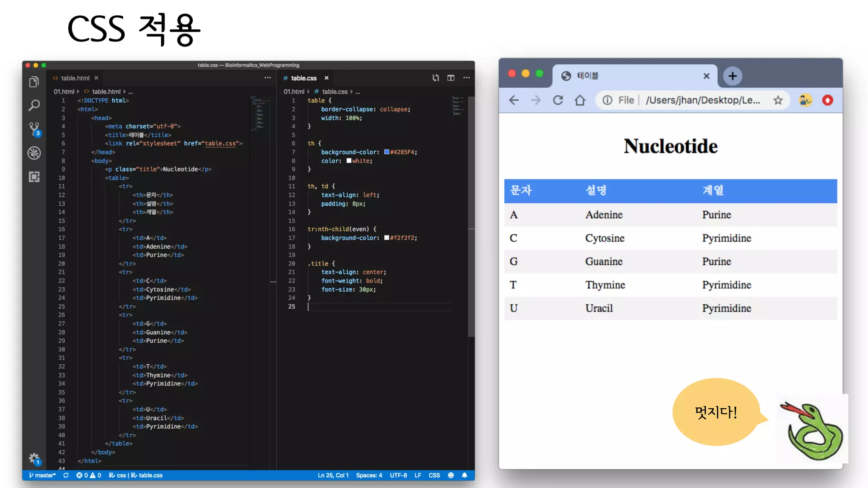Open Source Control icon with badge 3
The height and width of the screenshot is (488, 868).
(x=34, y=129)
